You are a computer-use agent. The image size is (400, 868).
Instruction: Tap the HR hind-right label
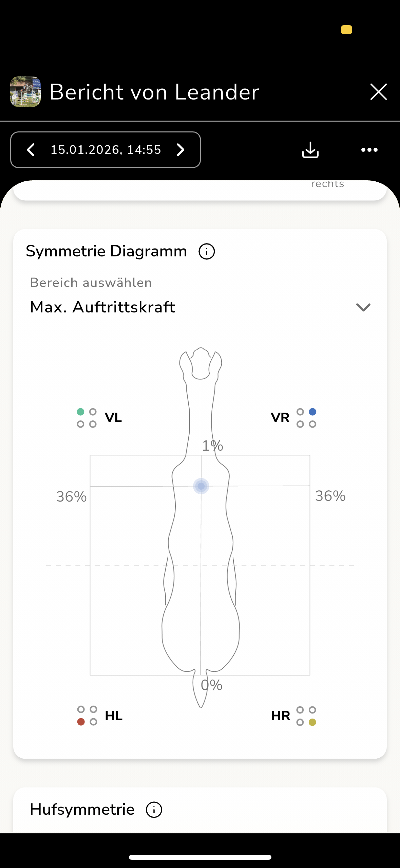(x=280, y=716)
